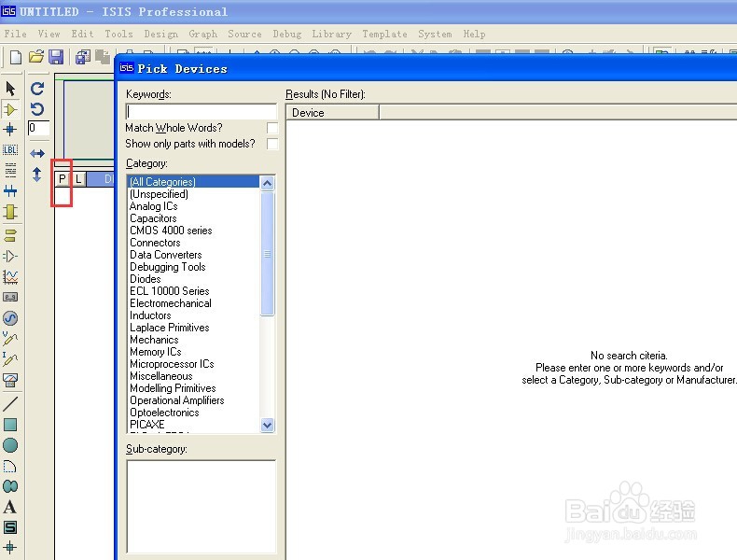737x560 pixels.
Task: Click the Category list scrollbar thumb
Action: point(268,254)
